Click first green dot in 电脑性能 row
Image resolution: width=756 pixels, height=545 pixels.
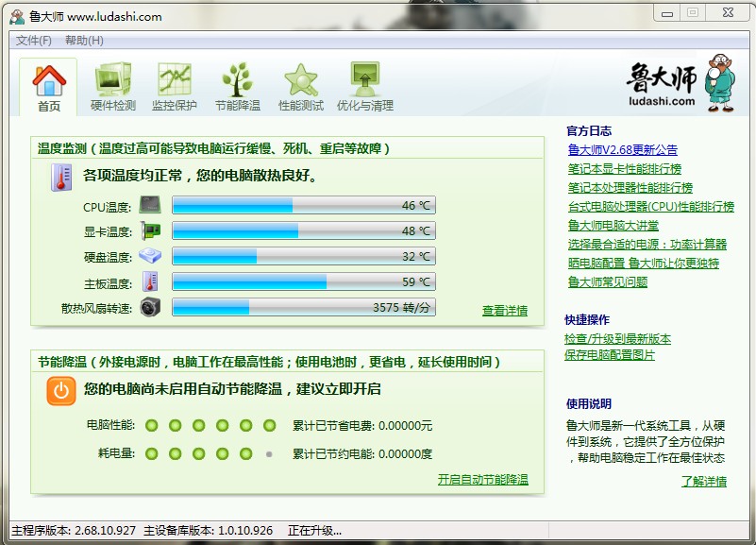point(151,425)
